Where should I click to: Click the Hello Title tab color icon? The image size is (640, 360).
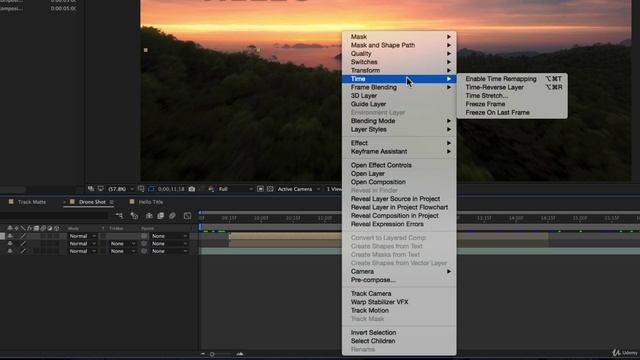click(132, 202)
